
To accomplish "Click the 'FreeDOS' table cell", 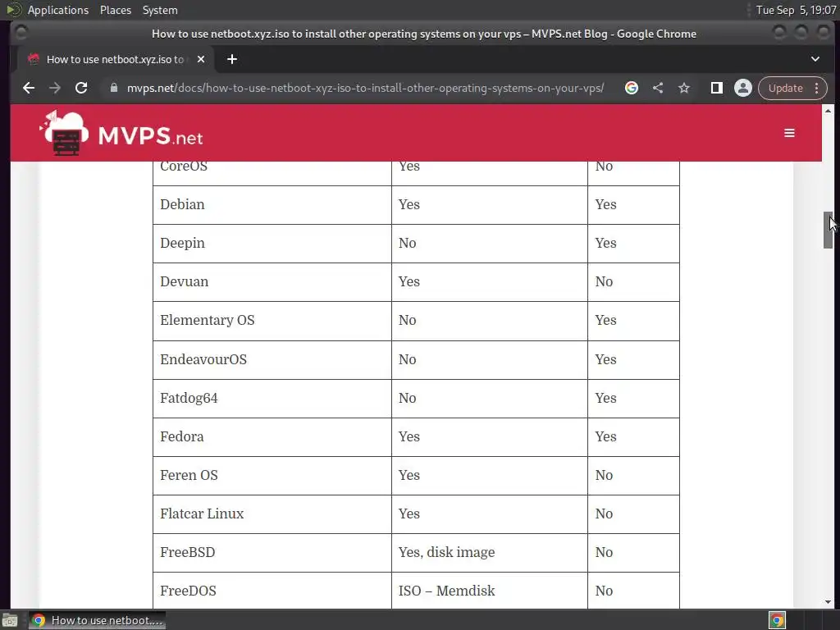I will (272, 591).
